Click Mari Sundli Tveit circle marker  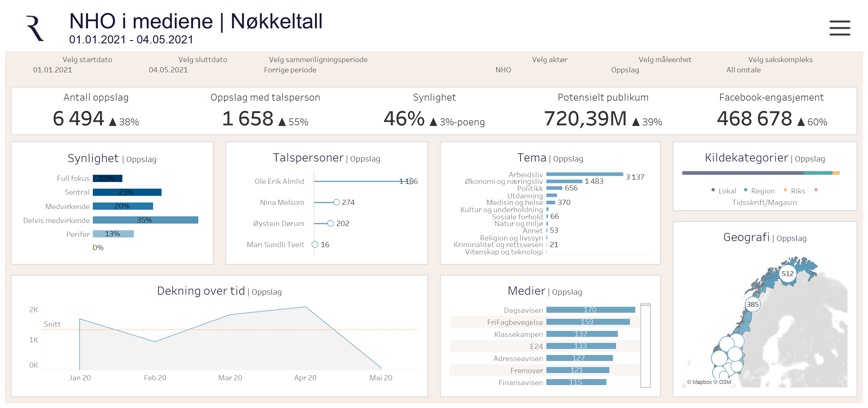(315, 245)
